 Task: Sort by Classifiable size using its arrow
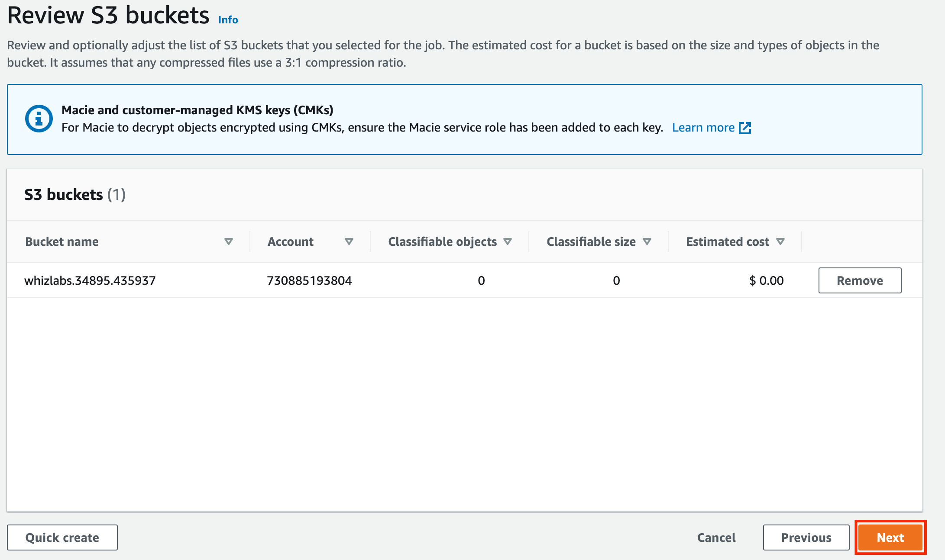pyautogui.click(x=647, y=241)
